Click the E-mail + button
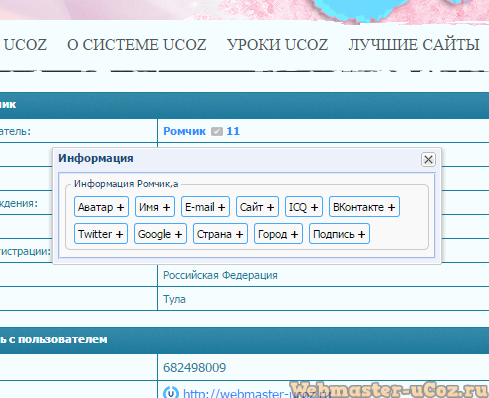Image resolution: width=489 pixels, height=398 pixels. (x=205, y=207)
